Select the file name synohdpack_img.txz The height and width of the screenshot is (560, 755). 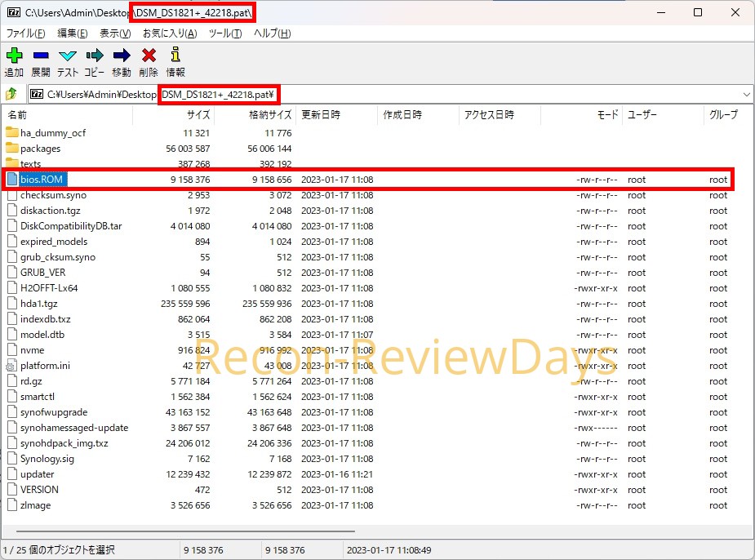[x=64, y=443]
